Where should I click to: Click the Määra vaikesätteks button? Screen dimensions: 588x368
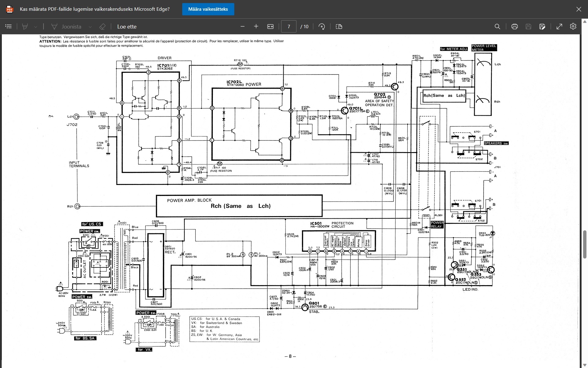208,9
